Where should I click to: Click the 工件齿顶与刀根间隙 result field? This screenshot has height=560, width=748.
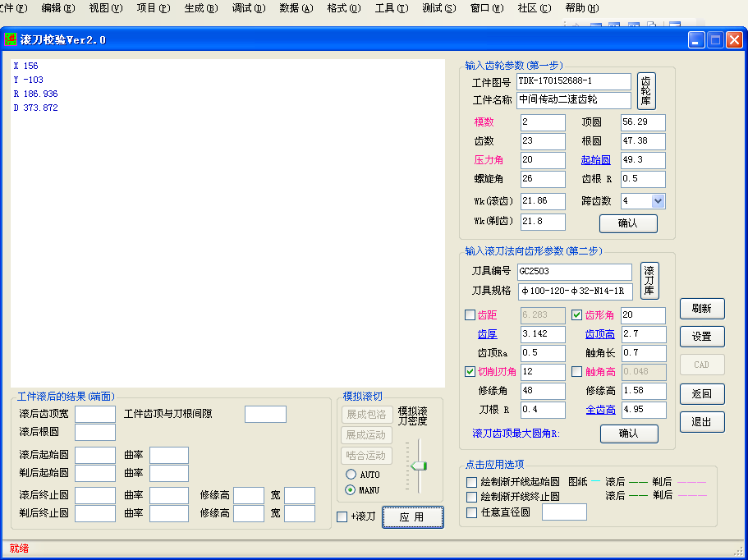pyautogui.click(x=265, y=414)
